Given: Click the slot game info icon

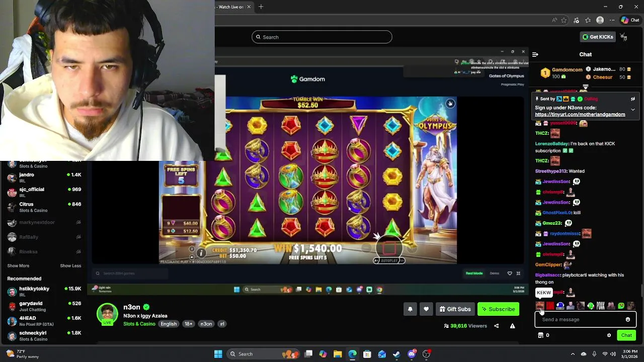Looking at the screenshot, I should [201, 253].
